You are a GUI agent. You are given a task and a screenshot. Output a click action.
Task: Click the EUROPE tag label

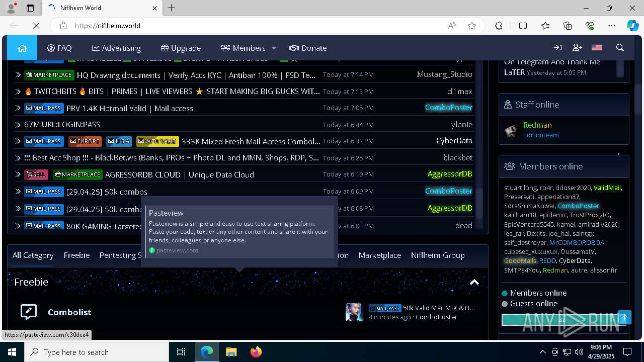[x=85, y=141]
